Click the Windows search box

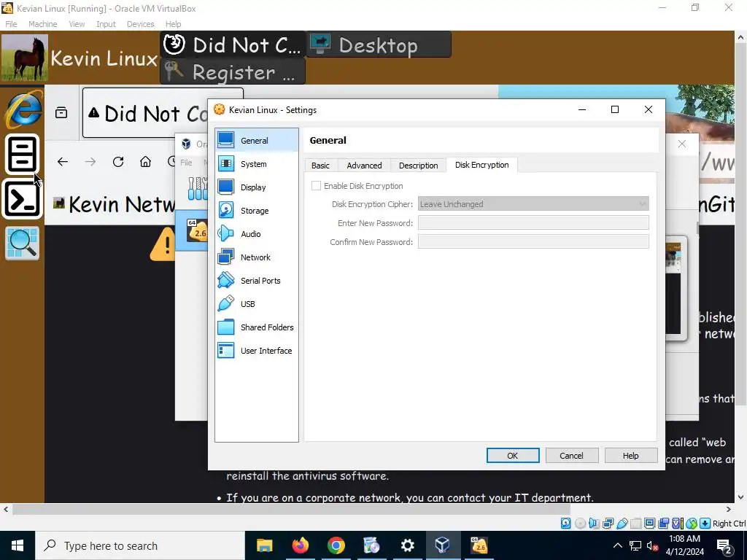[140, 545]
